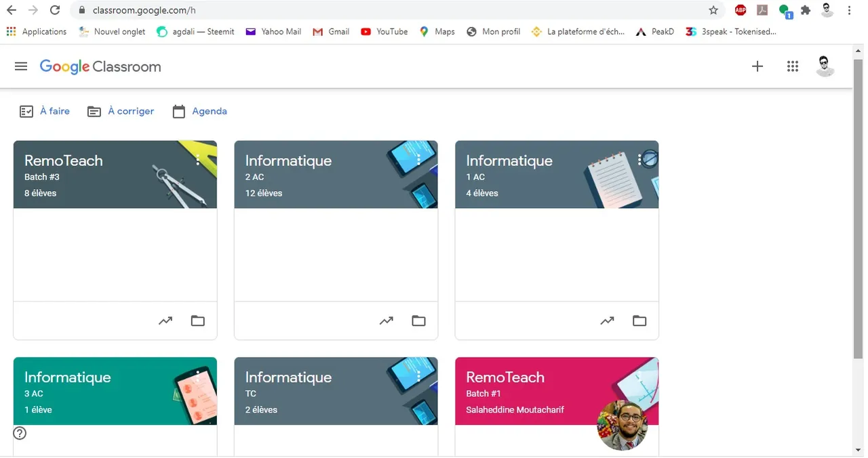The height and width of the screenshot is (458, 868).
Task: Open La plateforme d'éch... bookmark
Action: (x=578, y=31)
